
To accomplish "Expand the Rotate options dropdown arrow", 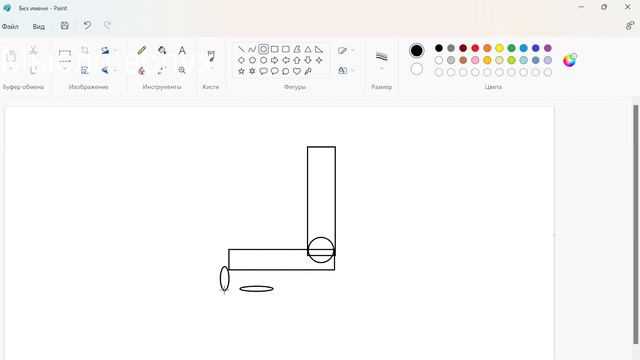I will 116,50.
